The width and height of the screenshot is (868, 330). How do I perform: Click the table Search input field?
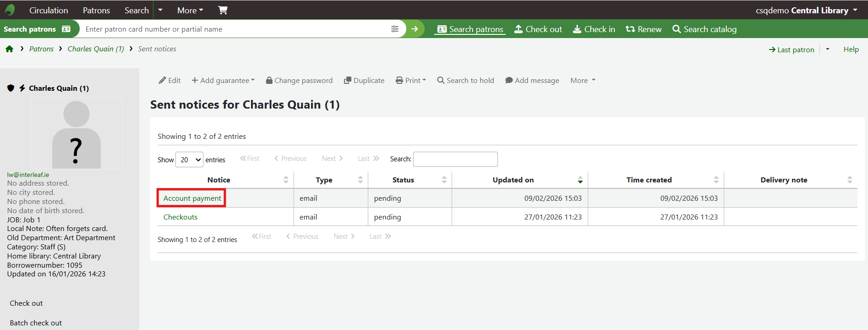(455, 159)
